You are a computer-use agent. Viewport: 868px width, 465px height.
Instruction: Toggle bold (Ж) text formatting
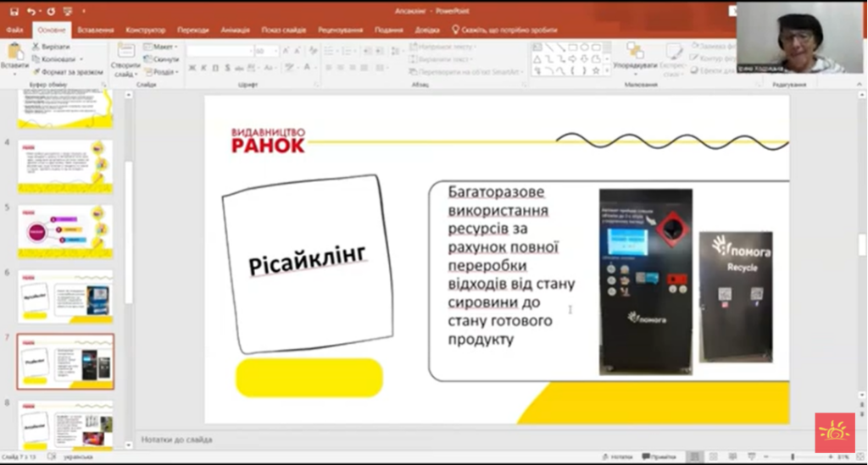pos(192,68)
